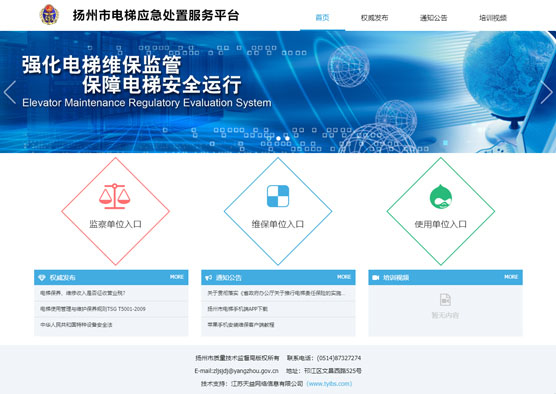Open the article about 电梯保养 tax question

83,293
